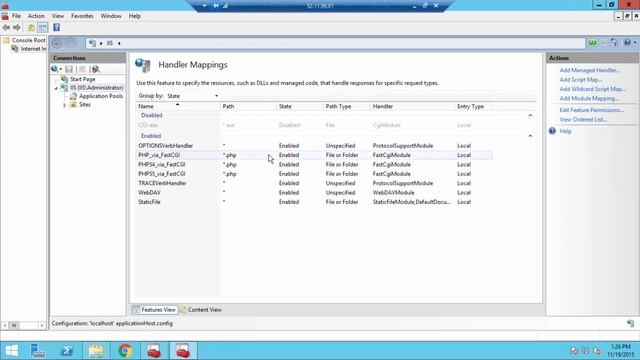
Task: Open the File menu
Action: 16,16
